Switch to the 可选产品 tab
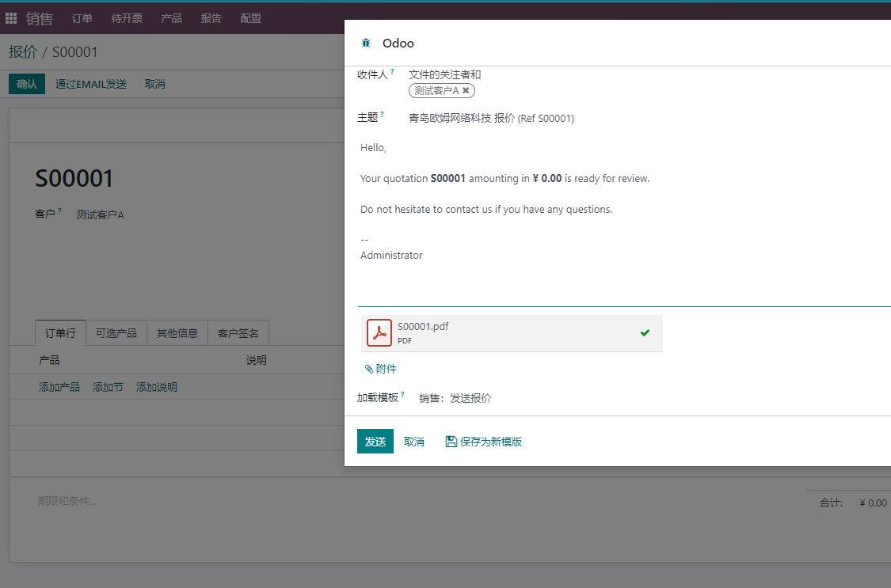The width and height of the screenshot is (891, 588). pyautogui.click(x=116, y=333)
